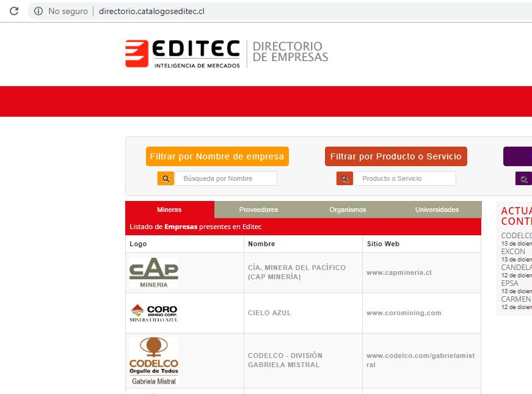Open CIELO AZUL company entry
Screen dimensions: 532x394
tap(269, 313)
